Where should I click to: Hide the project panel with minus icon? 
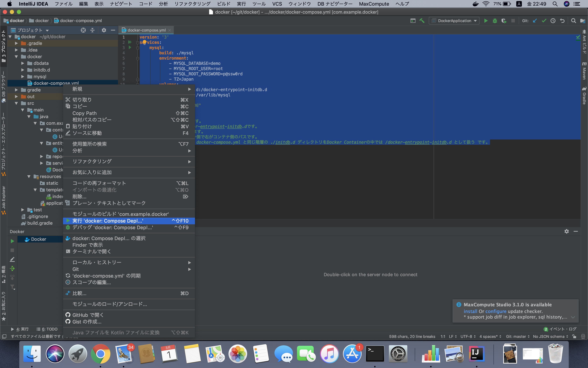click(x=113, y=30)
